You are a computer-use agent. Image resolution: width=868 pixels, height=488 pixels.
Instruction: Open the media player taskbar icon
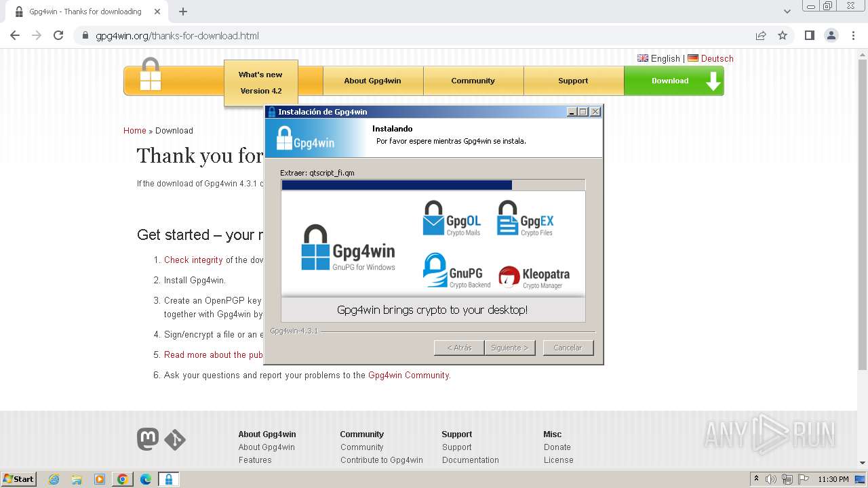[100, 479]
